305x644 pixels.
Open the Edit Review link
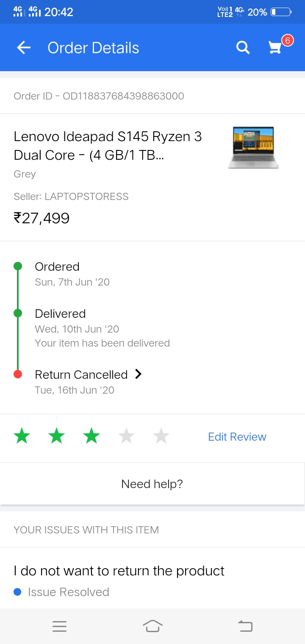click(x=237, y=437)
